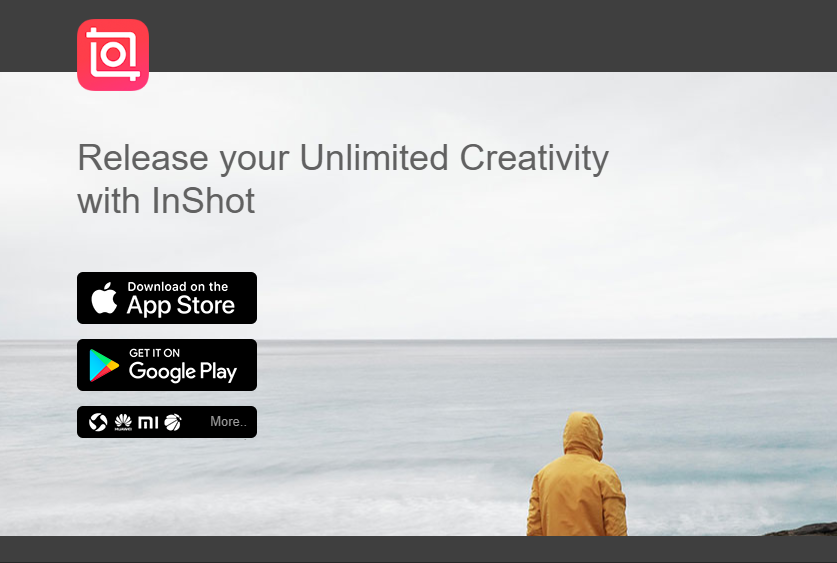Click the person in the yellow raincoat
Viewport: 837px width, 563px height.
pos(577,474)
